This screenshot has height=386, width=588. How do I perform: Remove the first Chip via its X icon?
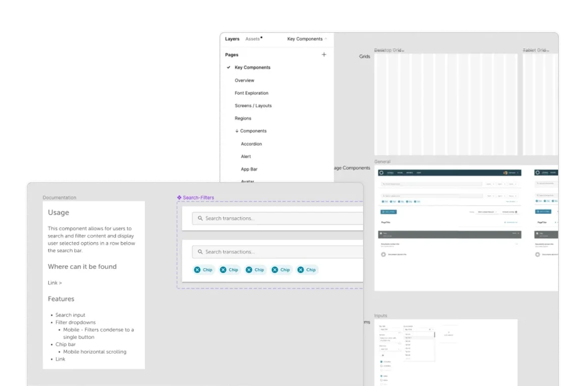[x=198, y=270]
